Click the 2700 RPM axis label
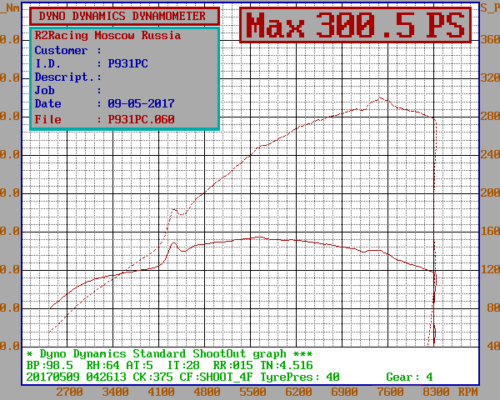Image resolution: width=500 pixels, height=400 pixels. point(69,392)
